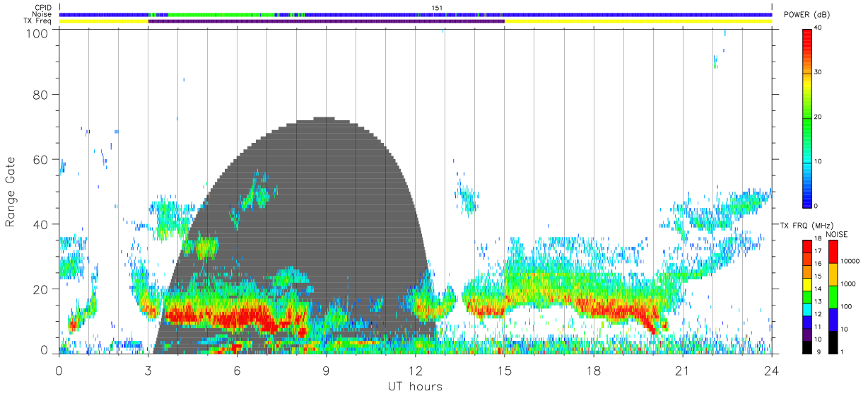The width and height of the screenshot is (868, 401).
Task: Click the NOISE legend title
Action: coord(837,233)
